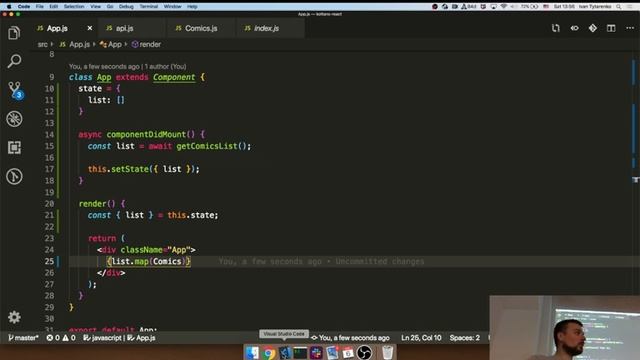Open the Go menu
The height and width of the screenshot is (360, 640).
tap(110, 7)
